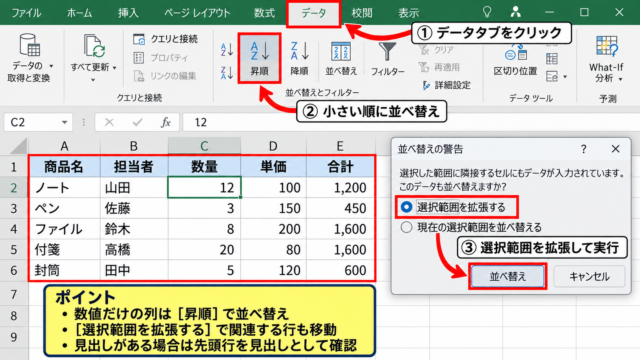Close the 並べ替えの警告 dialog
Screen dimensions: 640x360
coord(616,149)
